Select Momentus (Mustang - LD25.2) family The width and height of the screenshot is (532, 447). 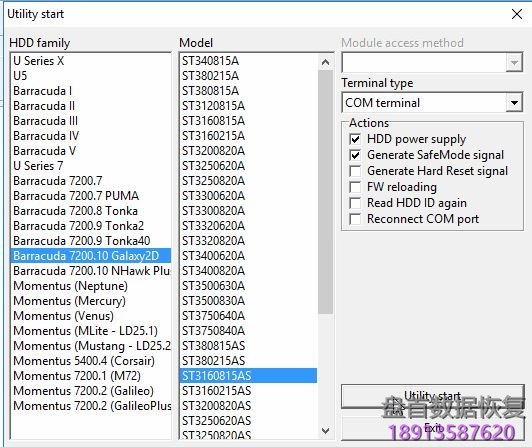[x=91, y=346]
